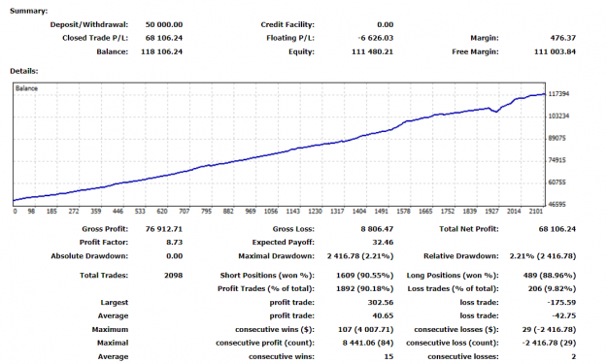Viewport: 607px width, 364px height.
Task: Click the Credit Facility value 0.00
Action: pyautogui.click(x=386, y=25)
